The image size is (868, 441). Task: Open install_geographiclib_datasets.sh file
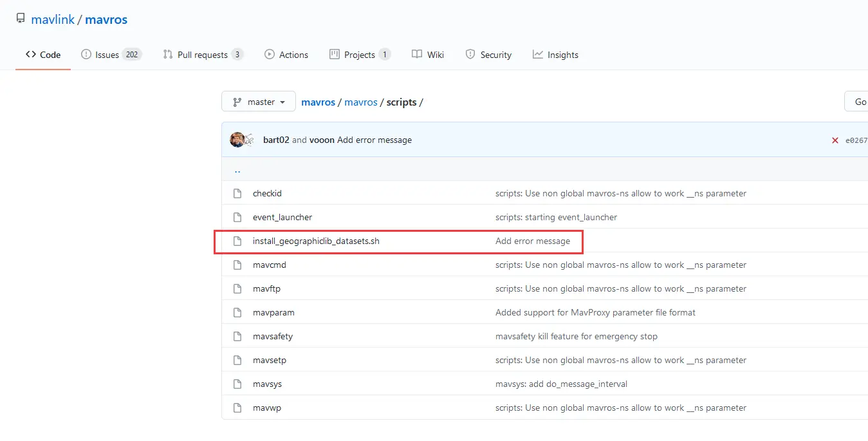[316, 241]
